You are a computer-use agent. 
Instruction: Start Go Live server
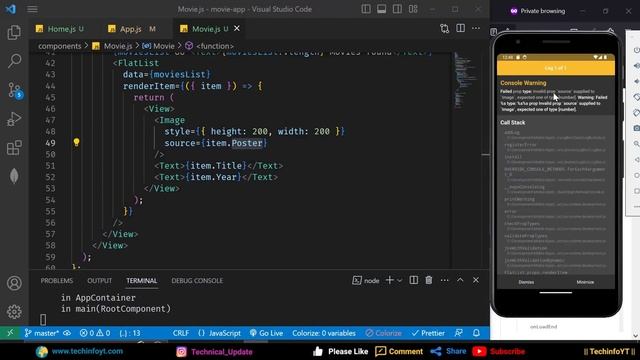point(267,333)
